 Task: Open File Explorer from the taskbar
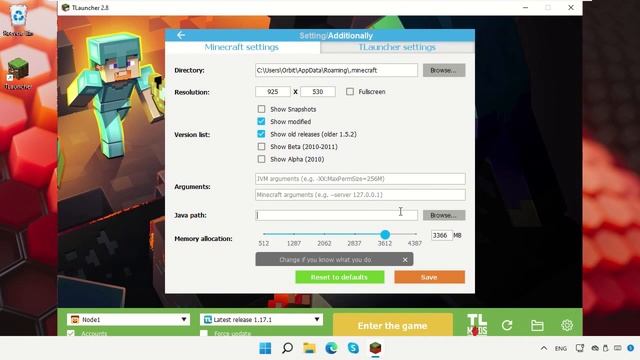pos(309,348)
